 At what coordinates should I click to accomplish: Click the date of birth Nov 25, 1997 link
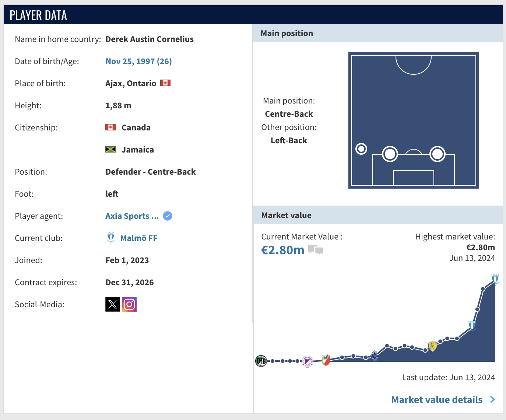[138, 62]
